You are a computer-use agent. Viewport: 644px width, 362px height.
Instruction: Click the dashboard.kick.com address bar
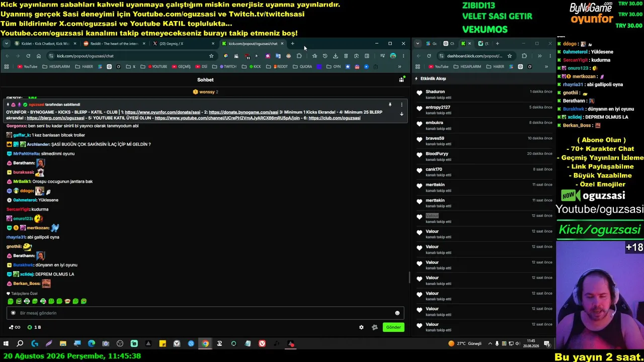[475, 56]
